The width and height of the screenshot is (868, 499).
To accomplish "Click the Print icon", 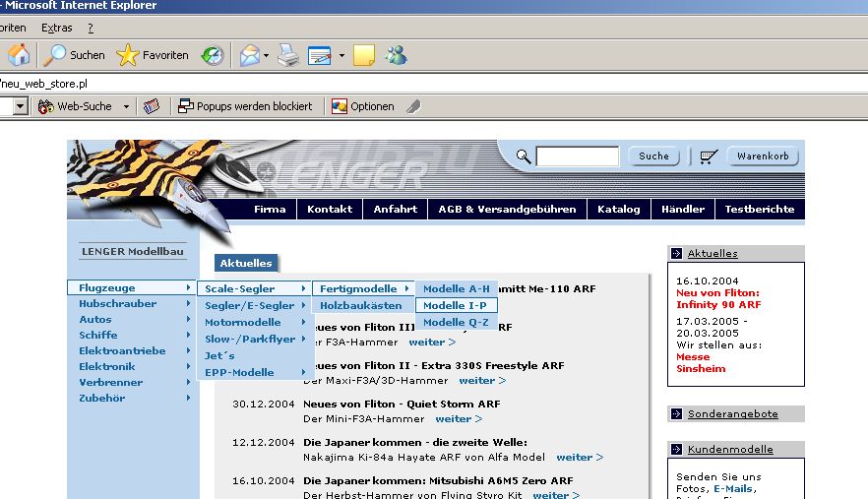I will point(287,55).
